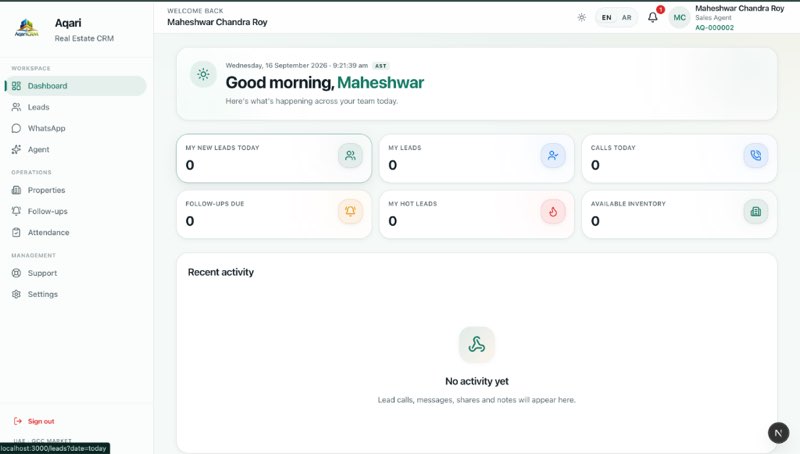
Task: Click the Follow-ups Due card bell icon
Action: point(351,212)
